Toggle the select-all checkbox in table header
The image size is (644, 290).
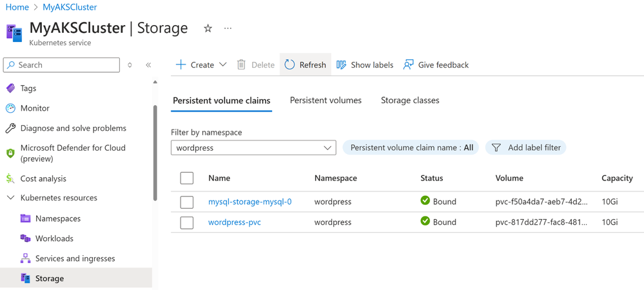(187, 179)
